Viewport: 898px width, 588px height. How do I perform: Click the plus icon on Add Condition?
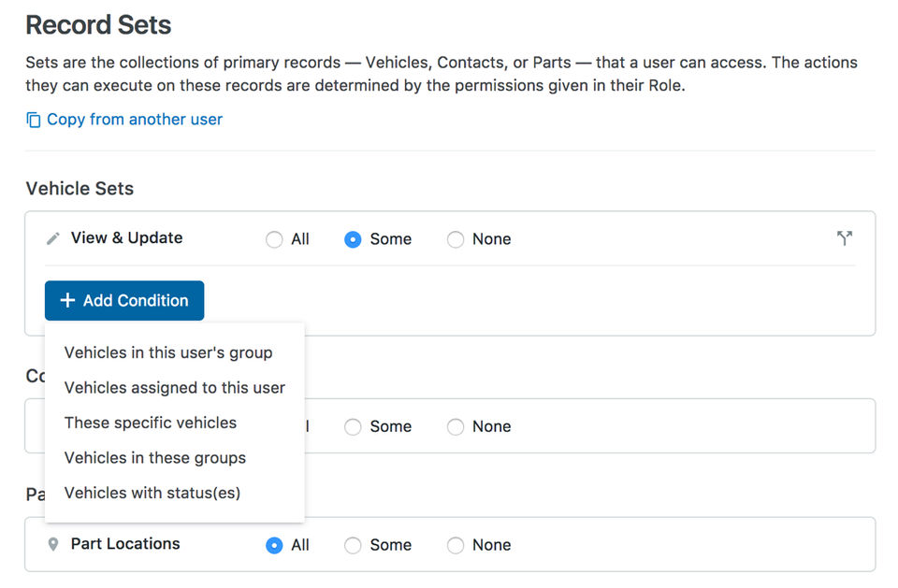tap(67, 301)
